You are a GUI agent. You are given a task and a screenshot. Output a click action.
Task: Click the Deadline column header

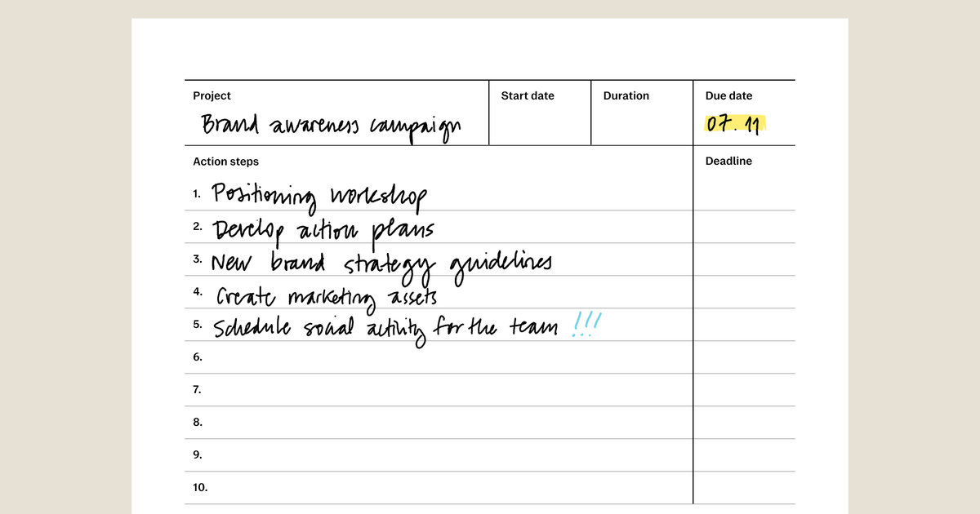pyautogui.click(x=728, y=161)
